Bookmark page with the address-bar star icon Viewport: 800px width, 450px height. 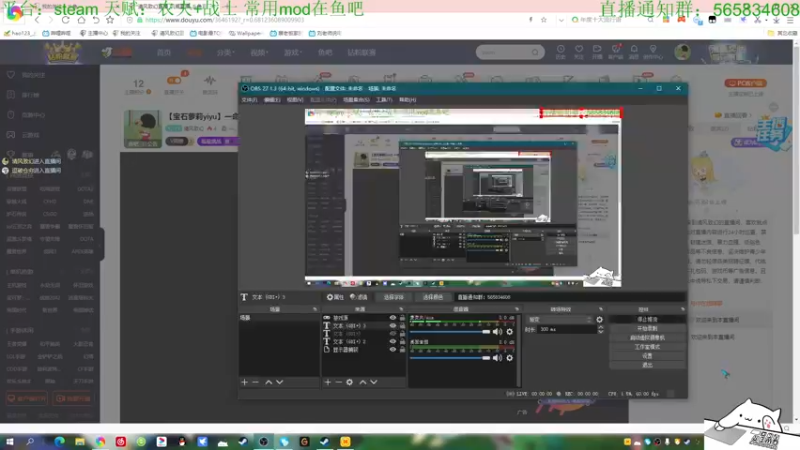(544, 20)
